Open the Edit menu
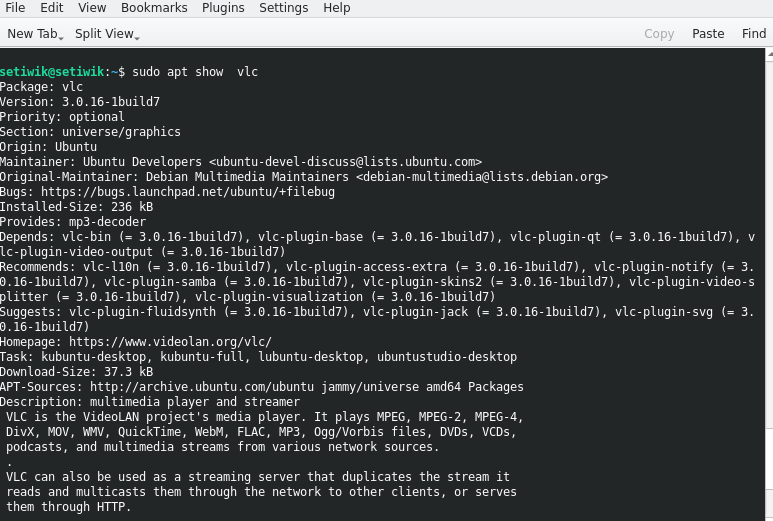773x521 pixels. (52, 8)
